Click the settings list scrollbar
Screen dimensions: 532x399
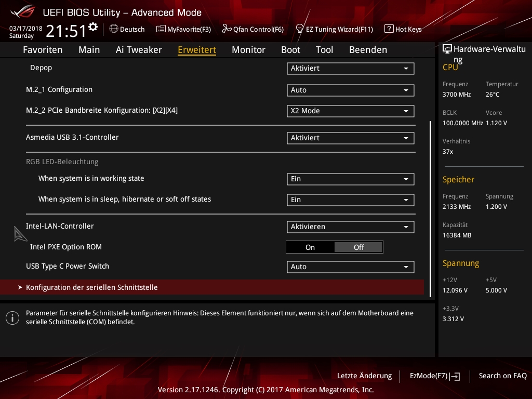tap(430, 209)
